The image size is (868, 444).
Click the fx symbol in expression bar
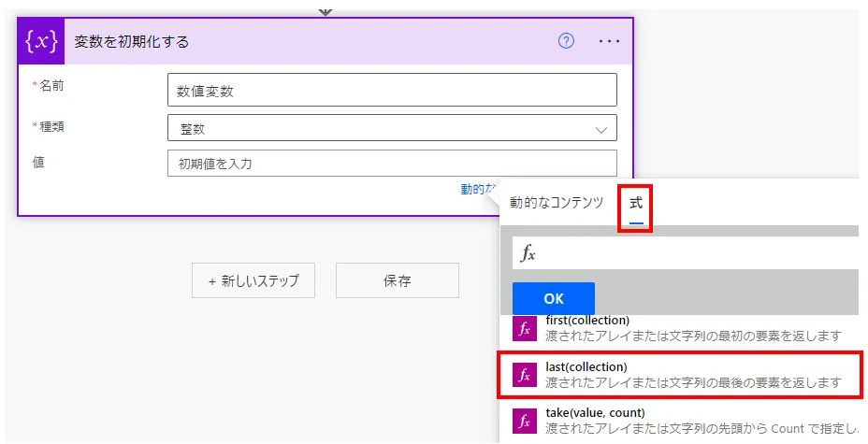528,253
